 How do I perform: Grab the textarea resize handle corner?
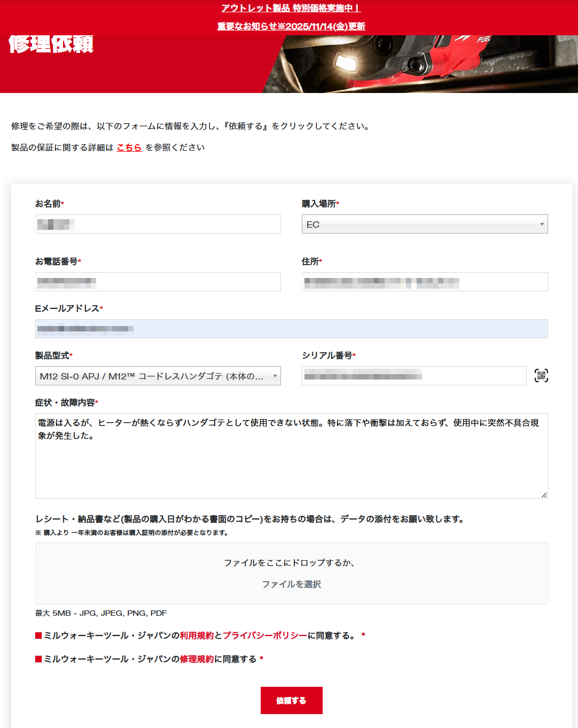coord(544,495)
